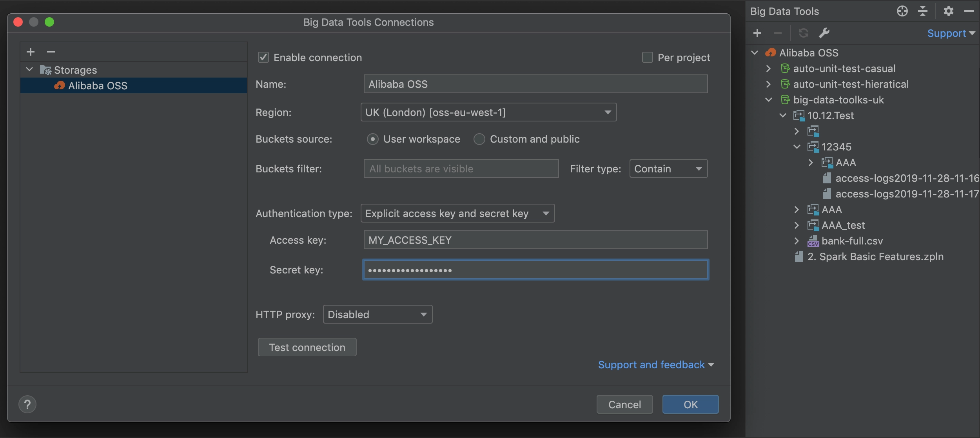The image size is (980, 438).
Task: Click the AAA_test folder icon
Action: [x=813, y=225]
